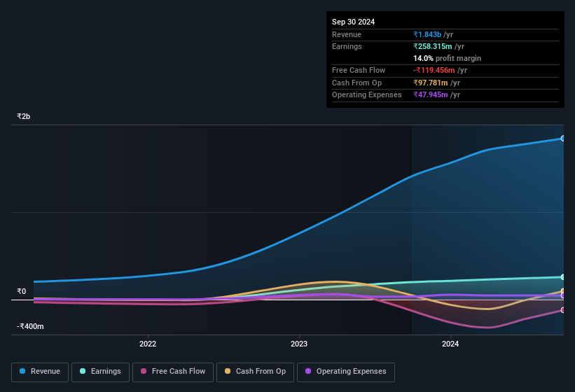
Task: Click the ₹1.843b revenue value
Action: click(x=427, y=34)
